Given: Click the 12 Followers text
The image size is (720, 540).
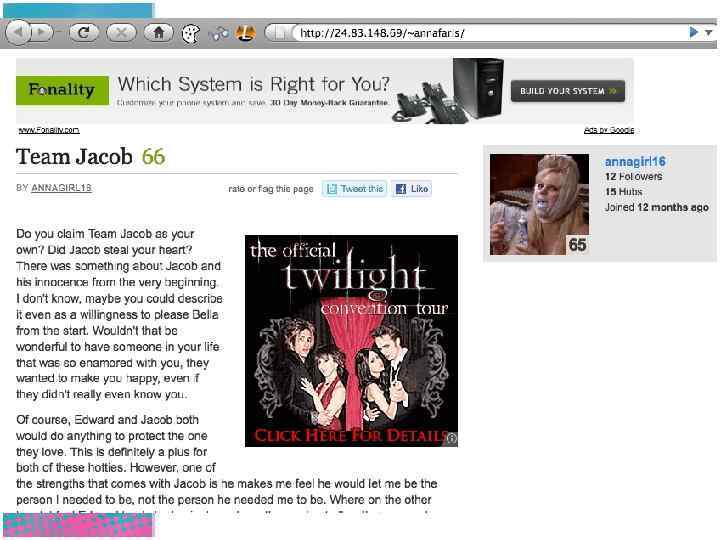Looking at the screenshot, I should point(634,176).
